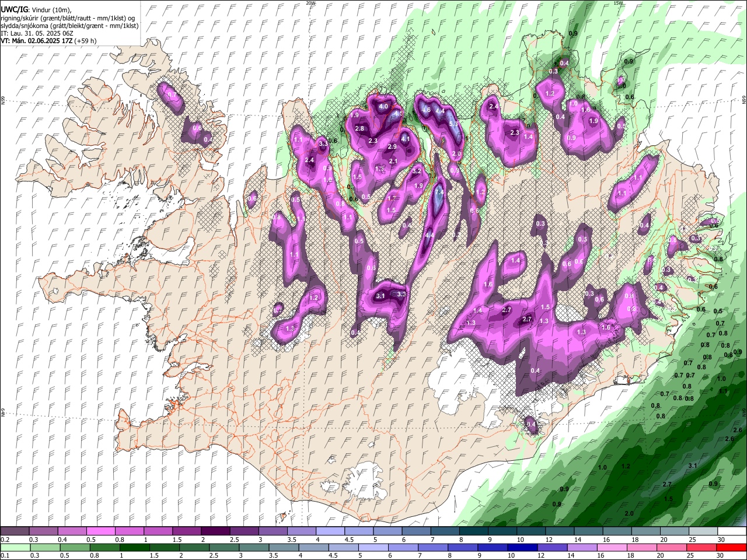Screen dimensions: 747x560
Task: Click the 4.1 value on the map
Action: click(405, 139)
